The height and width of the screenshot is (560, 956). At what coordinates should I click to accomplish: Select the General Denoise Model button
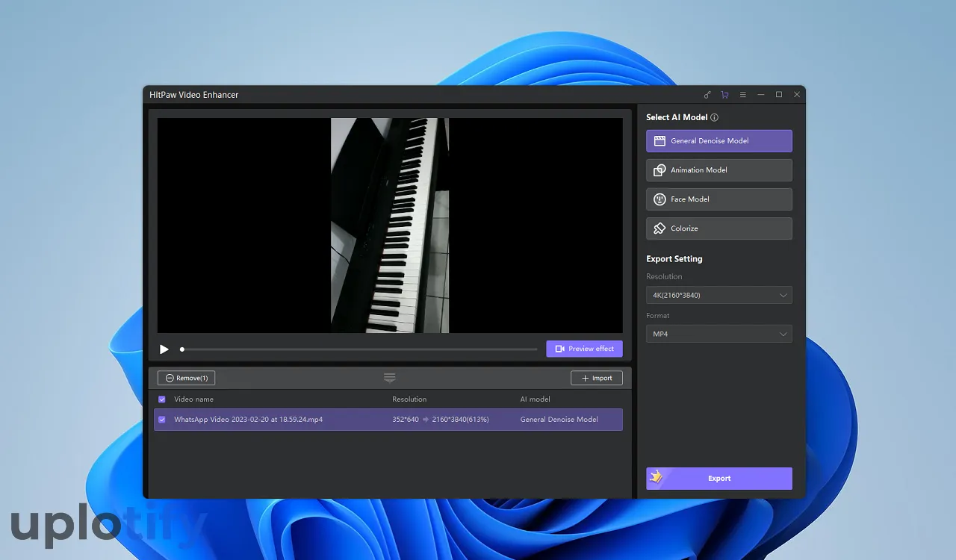pos(718,140)
